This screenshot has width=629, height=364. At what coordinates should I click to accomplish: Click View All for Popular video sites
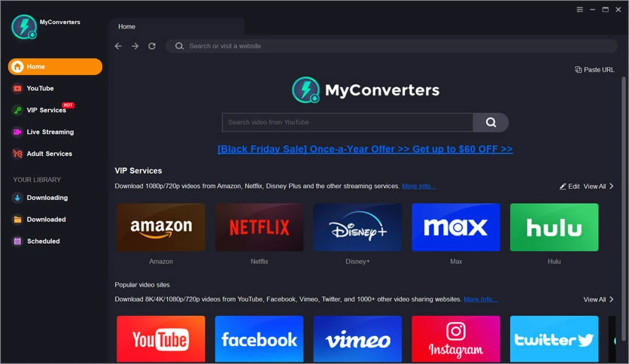598,299
